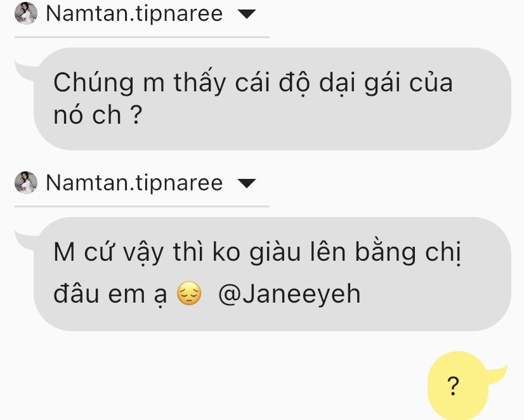The image size is (524, 420).
Task: Click the divider line under the second username
Action: (x=142, y=206)
